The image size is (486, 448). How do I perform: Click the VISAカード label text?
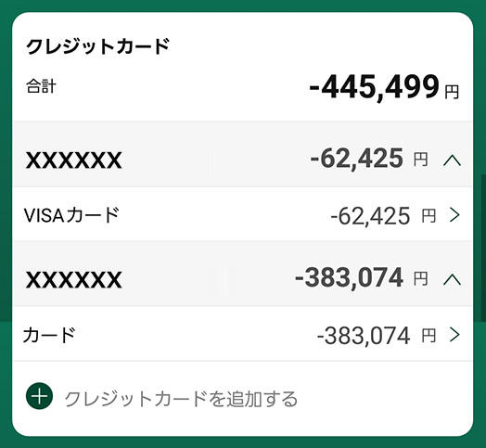[x=71, y=215]
